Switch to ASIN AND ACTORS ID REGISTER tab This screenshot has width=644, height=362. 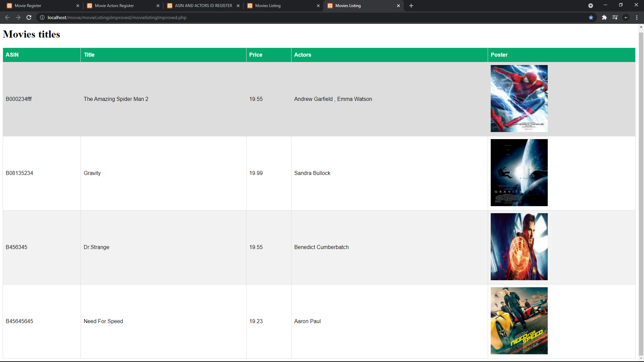point(201,6)
